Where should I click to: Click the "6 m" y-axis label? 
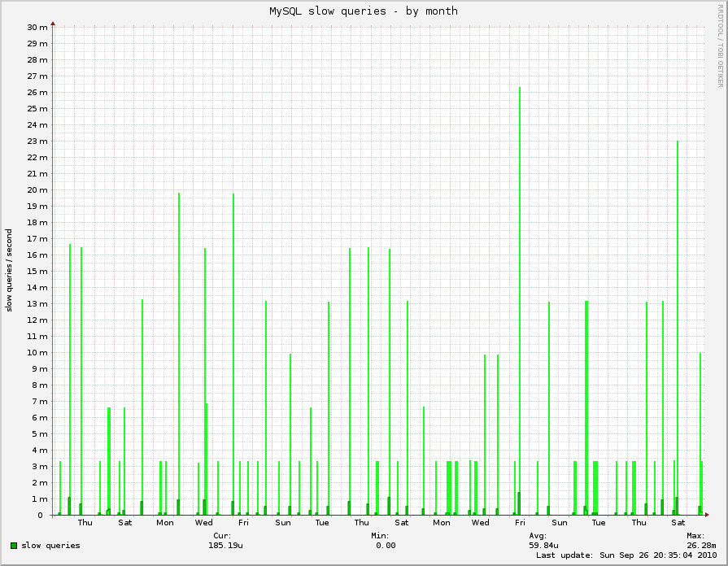(40, 417)
